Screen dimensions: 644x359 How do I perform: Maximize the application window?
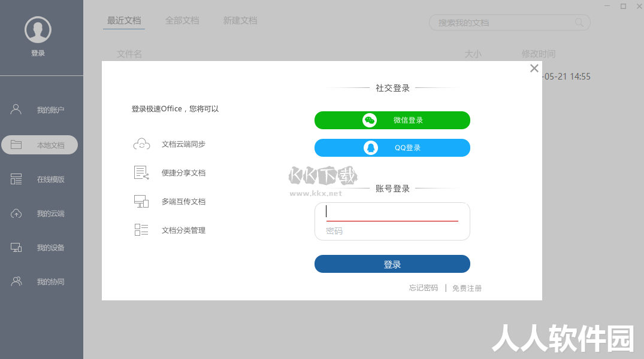623,6
